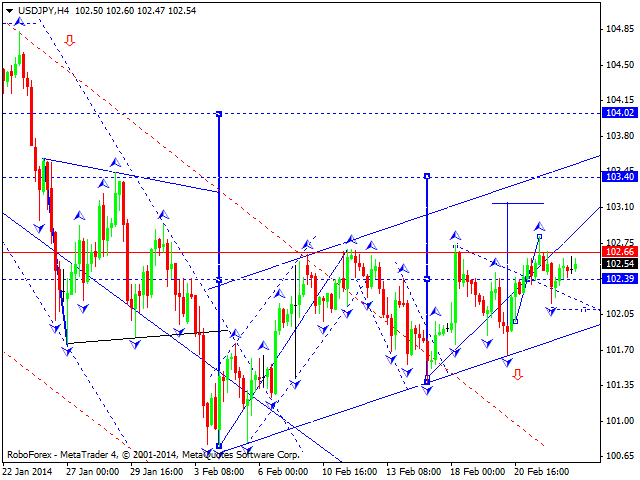Viewport: 640px width, 480px height.
Task: Click the red 102.66 price label
Action: pos(621,252)
